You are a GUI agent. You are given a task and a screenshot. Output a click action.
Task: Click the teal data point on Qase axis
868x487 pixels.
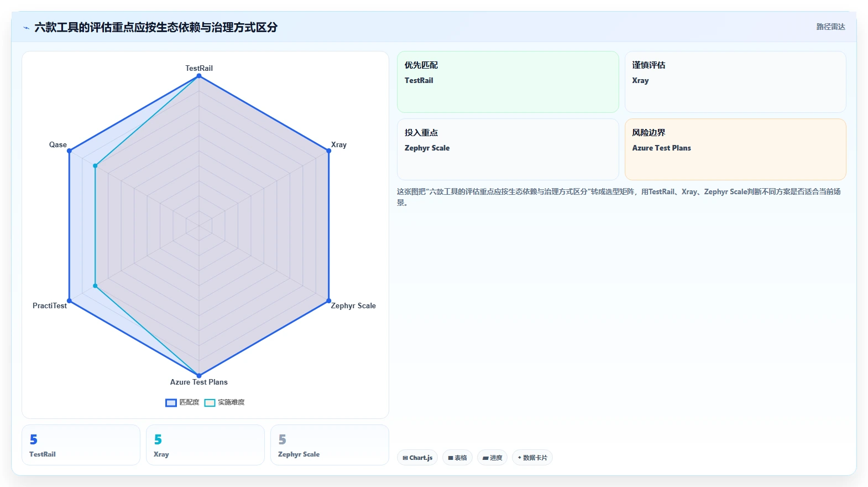tap(95, 165)
